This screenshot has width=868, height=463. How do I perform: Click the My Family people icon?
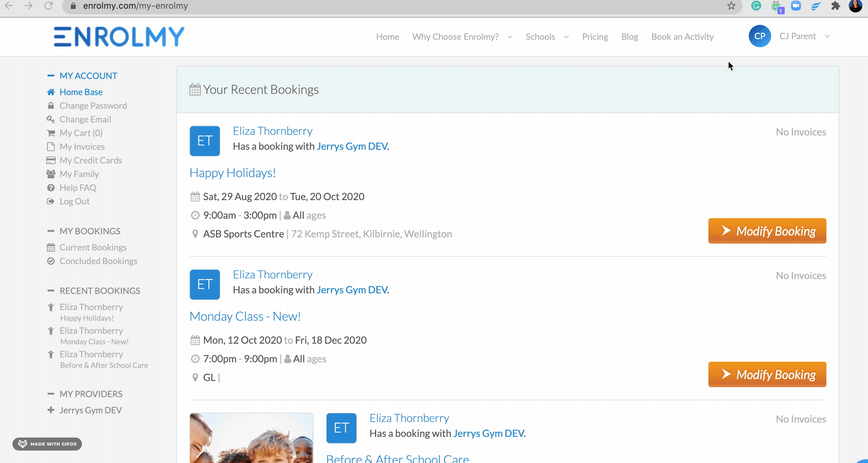pos(51,174)
